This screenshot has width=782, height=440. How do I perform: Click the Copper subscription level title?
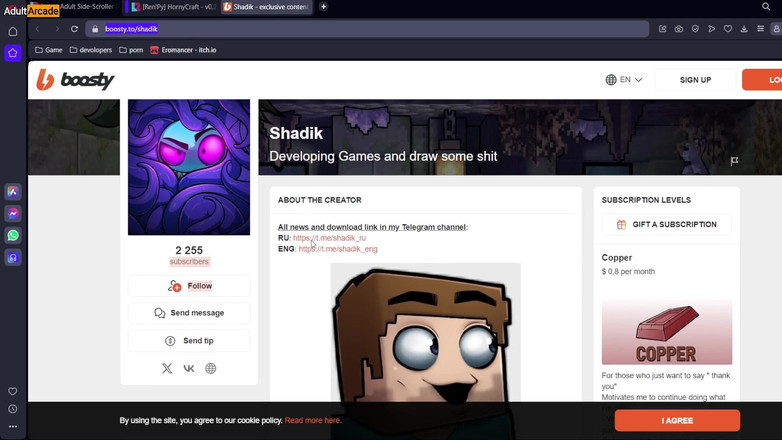[x=616, y=258]
